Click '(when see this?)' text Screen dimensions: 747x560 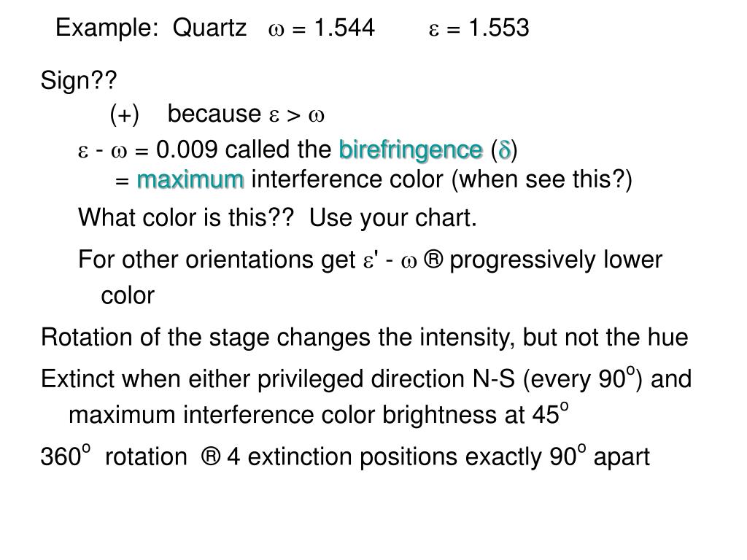[x=542, y=180]
